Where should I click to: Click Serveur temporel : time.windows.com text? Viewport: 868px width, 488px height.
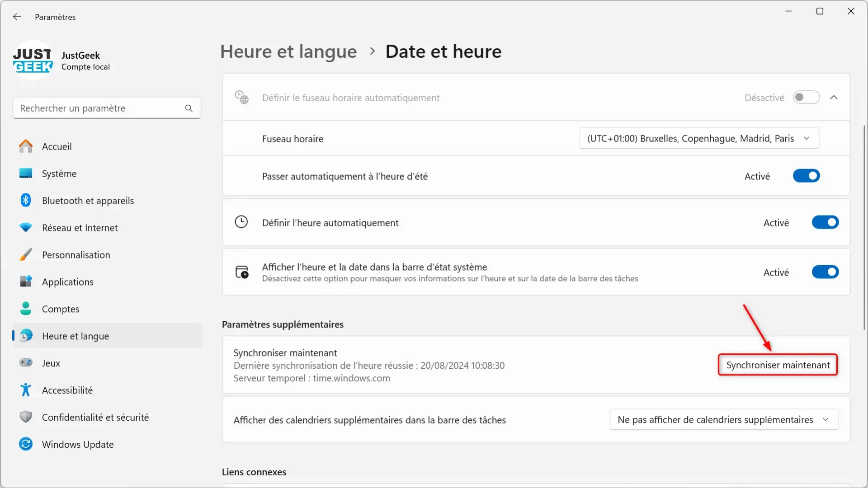(312, 378)
